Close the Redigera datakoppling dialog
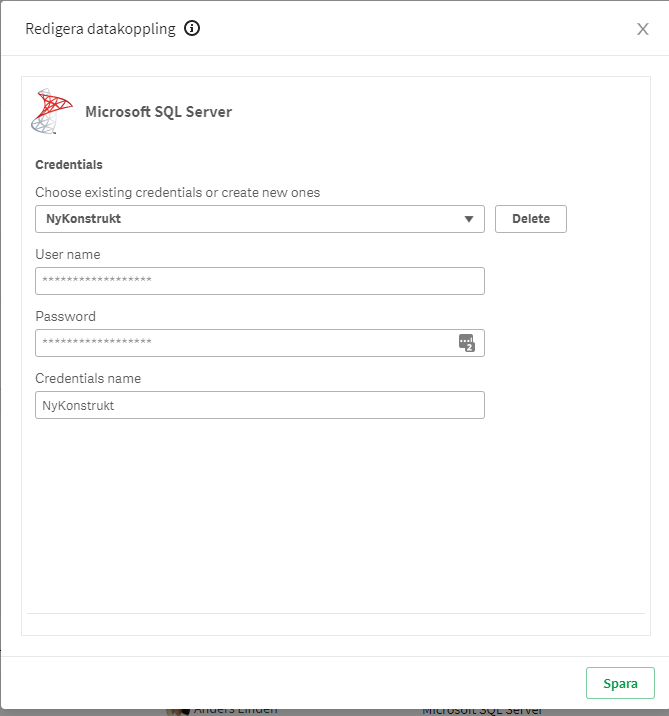Viewport: 669px width, 716px height. [x=643, y=29]
